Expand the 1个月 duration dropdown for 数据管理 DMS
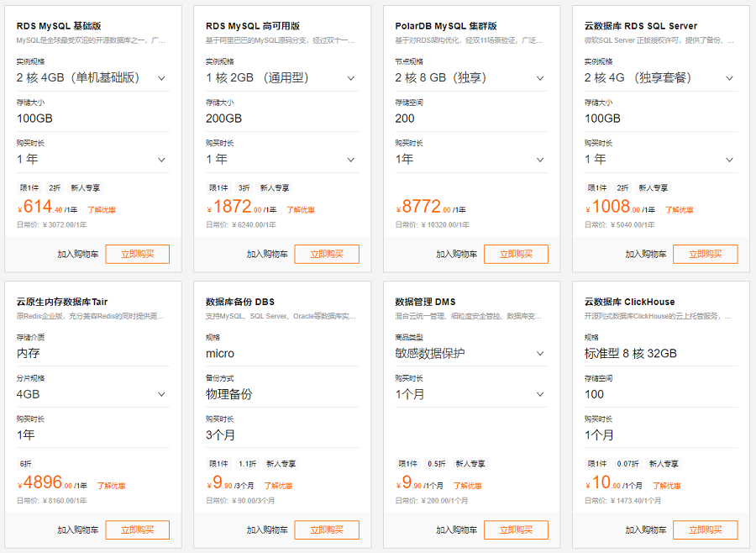This screenshot has width=756, height=553. [x=471, y=394]
